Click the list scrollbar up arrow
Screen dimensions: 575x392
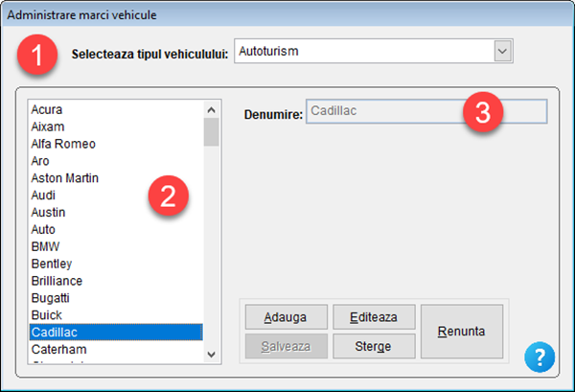(211, 109)
